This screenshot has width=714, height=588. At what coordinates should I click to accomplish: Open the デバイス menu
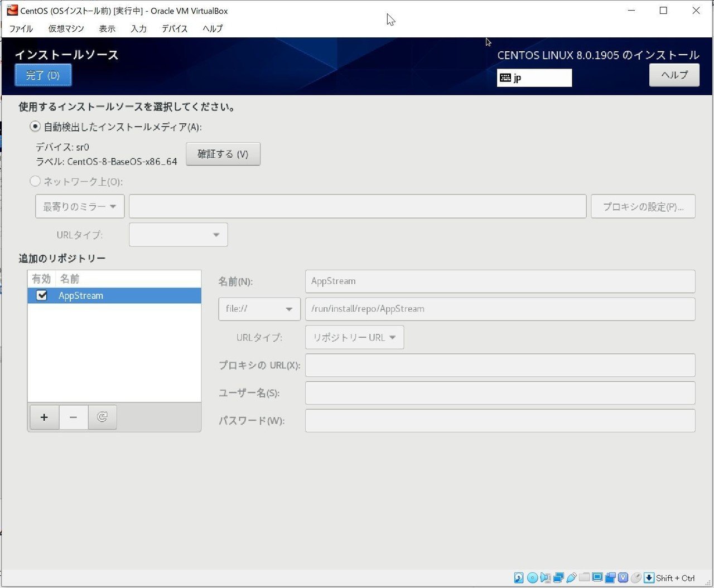point(175,28)
